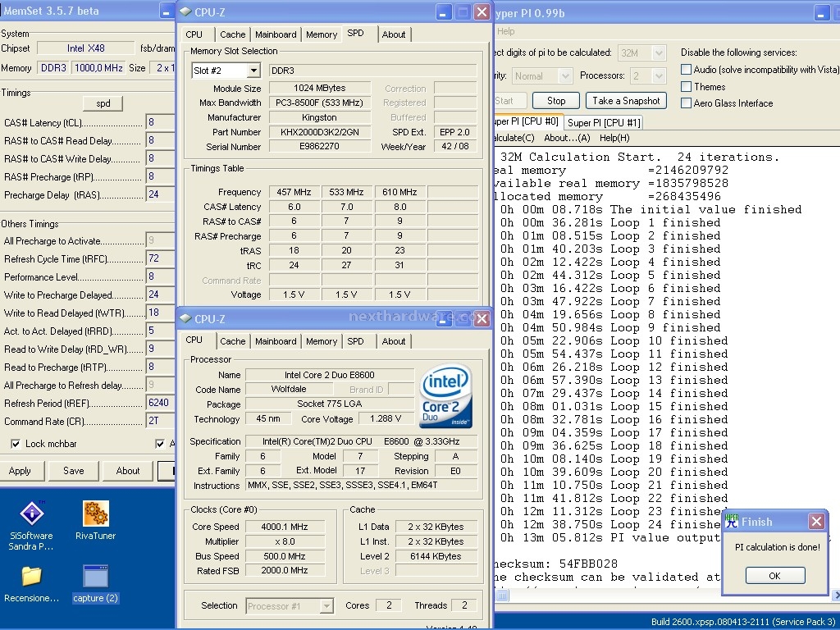The height and width of the screenshot is (630, 840).
Task: Click the CAS# Latency (tCL) value field
Action: tap(160, 123)
